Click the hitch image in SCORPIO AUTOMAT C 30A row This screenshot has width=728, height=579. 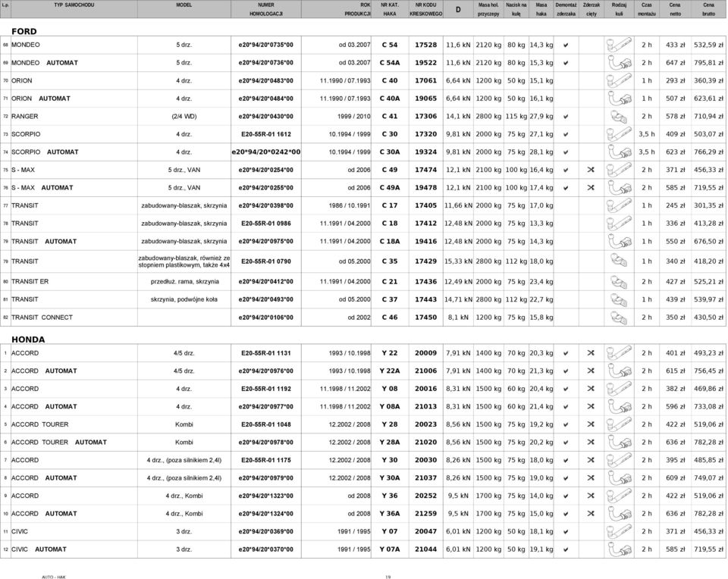[619, 152]
